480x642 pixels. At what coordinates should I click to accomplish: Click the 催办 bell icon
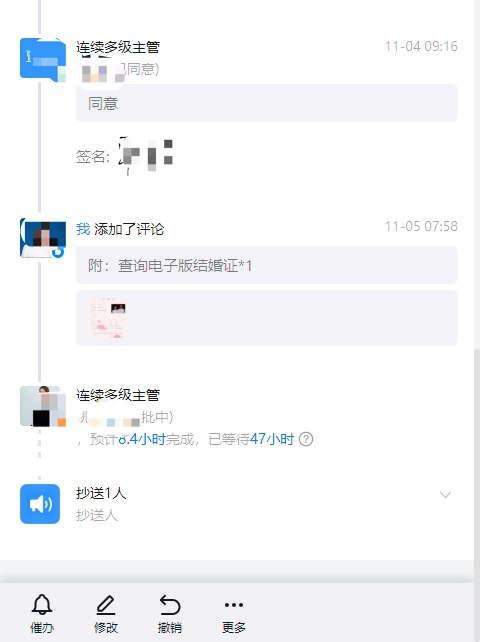coord(42,605)
